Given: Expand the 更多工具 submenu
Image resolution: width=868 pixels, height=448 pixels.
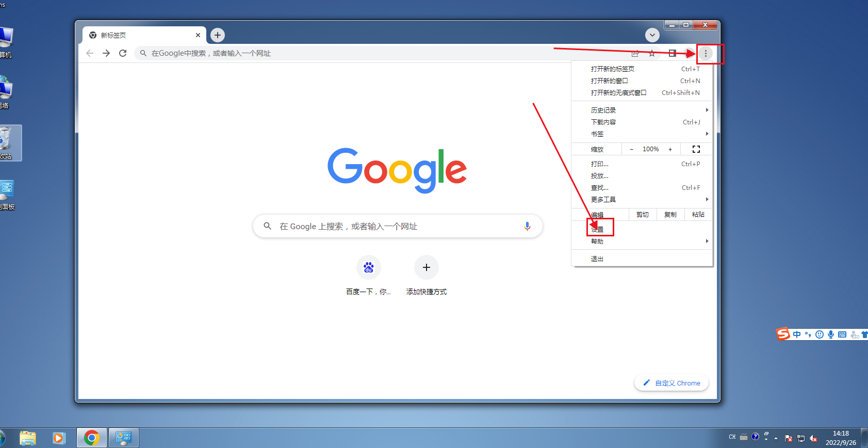Looking at the screenshot, I should pos(642,199).
